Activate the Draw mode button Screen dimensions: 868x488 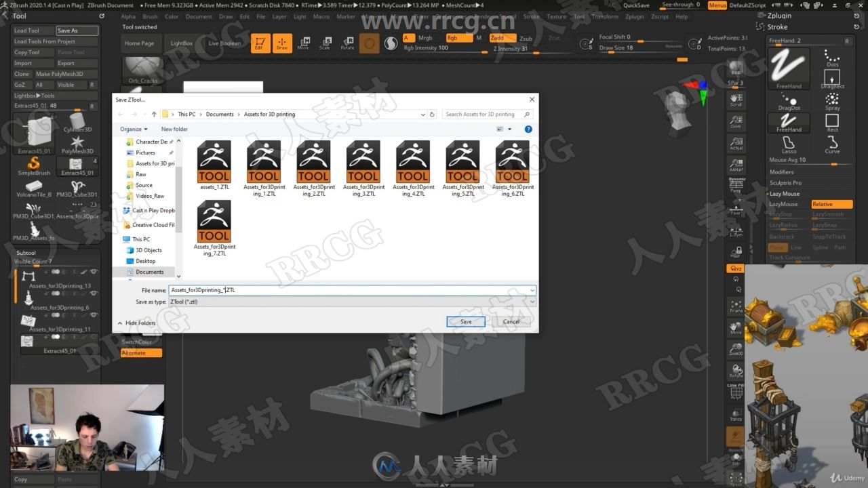click(282, 43)
